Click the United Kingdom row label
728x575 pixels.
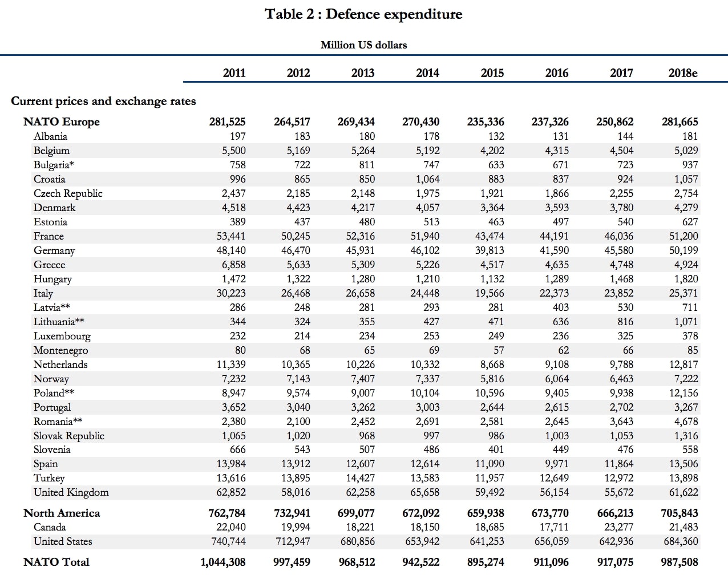tap(71, 492)
